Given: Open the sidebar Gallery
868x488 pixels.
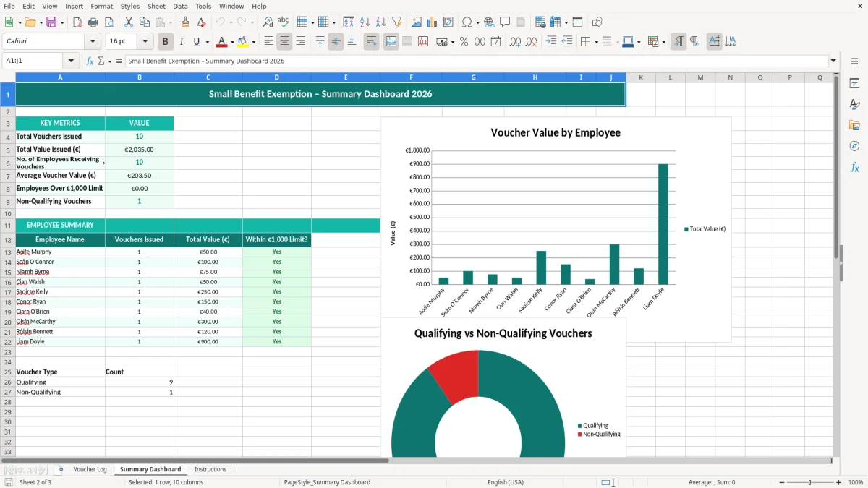Looking at the screenshot, I should (854, 126).
